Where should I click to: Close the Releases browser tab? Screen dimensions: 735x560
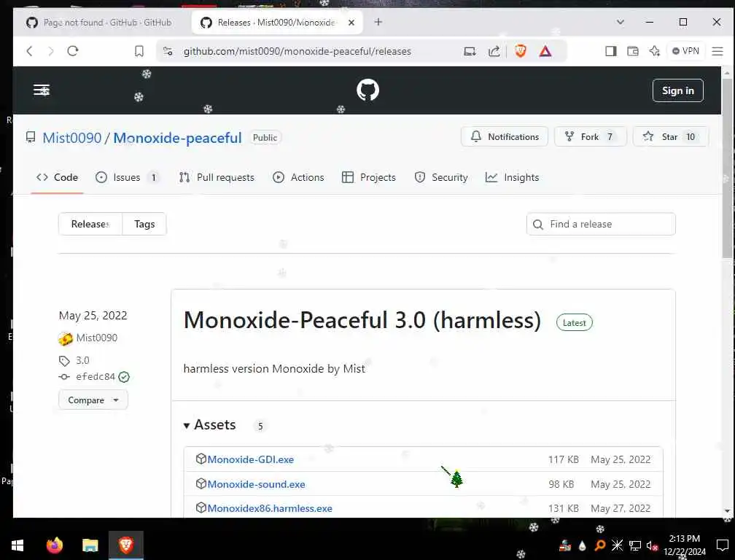(x=351, y=23)
